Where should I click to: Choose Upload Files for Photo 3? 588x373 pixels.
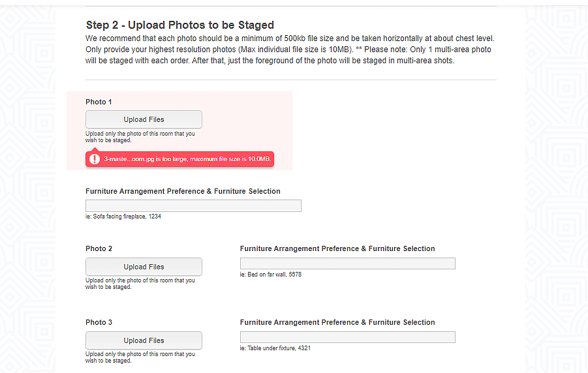(144, 340)
